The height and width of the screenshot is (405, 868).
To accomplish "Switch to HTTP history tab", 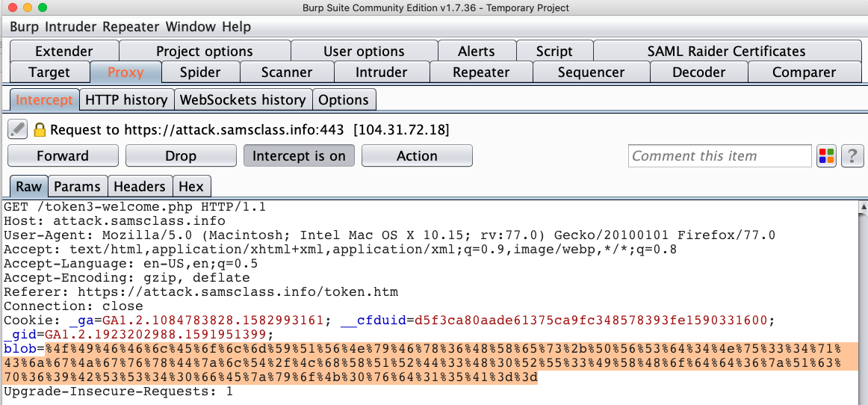I will point(126,99).
